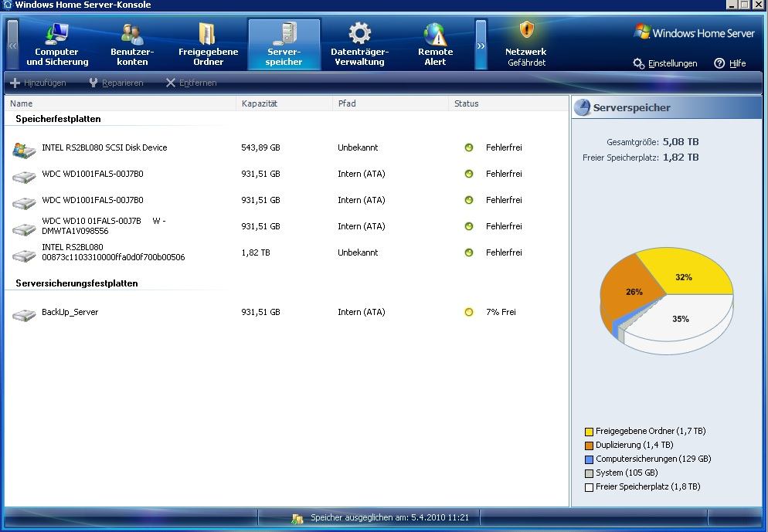768x532 pixels.
Task: Click the INTEL RS2BL080 SCSI Disk Device name
Action: (x=104, y=147)
